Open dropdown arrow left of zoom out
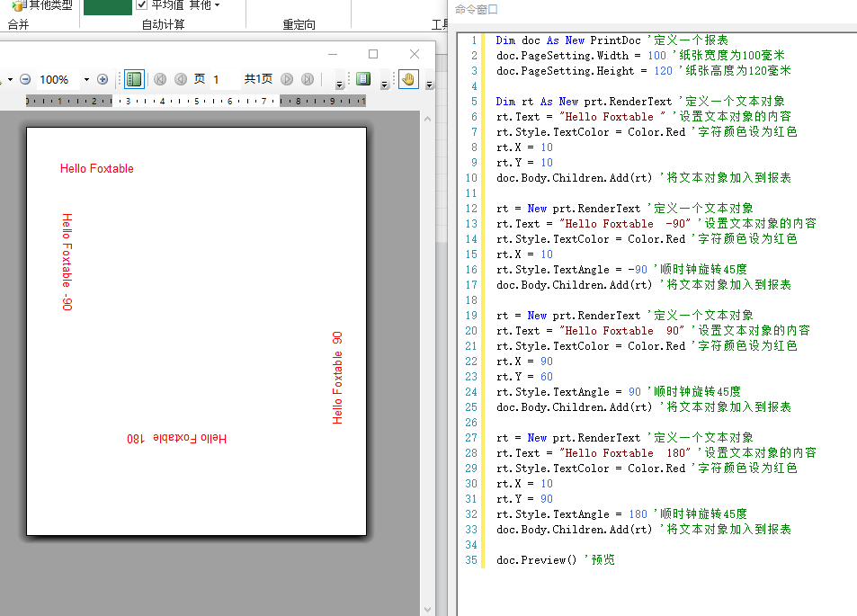Image resolution: width=857 pixels, height=616 pixels. [10, 80]
